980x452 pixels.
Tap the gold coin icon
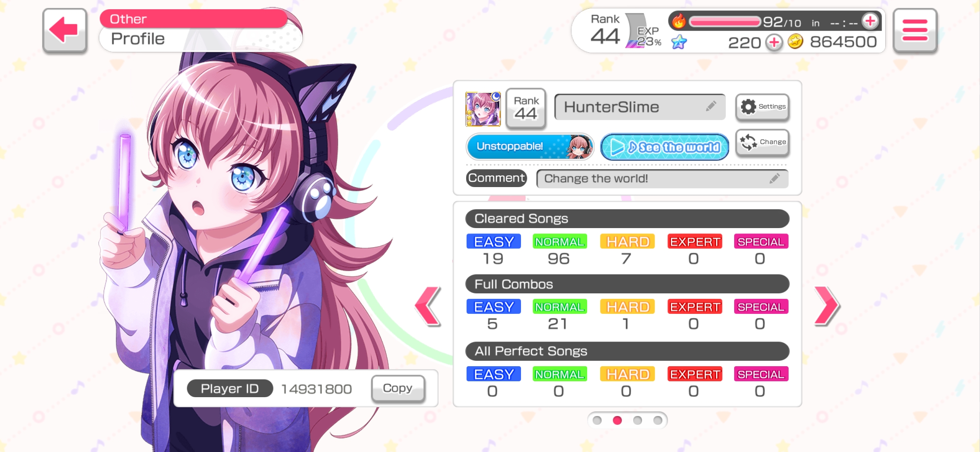click(795, 42)
